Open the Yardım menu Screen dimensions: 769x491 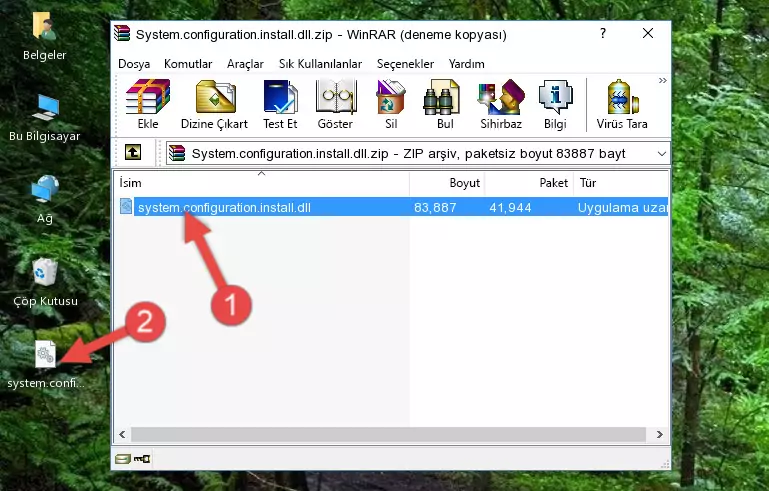[466, 64]
